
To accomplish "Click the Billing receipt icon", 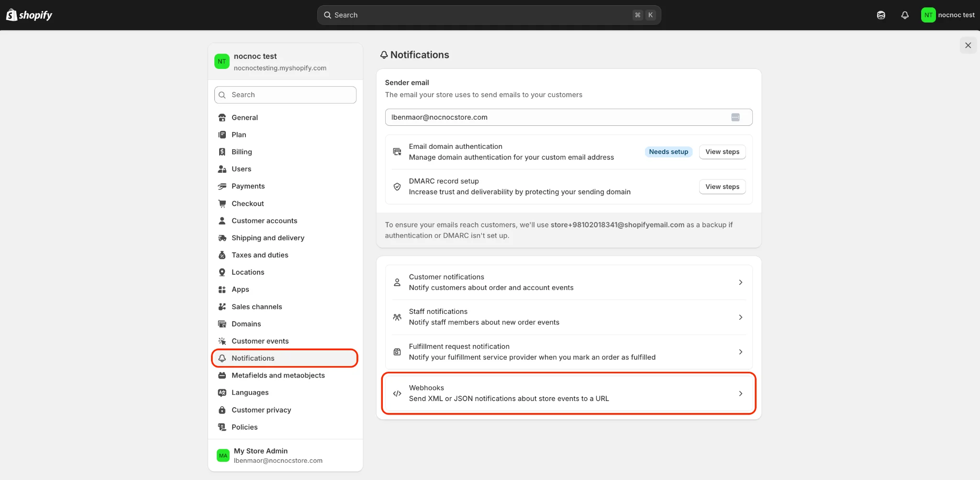I will (222, 152).
